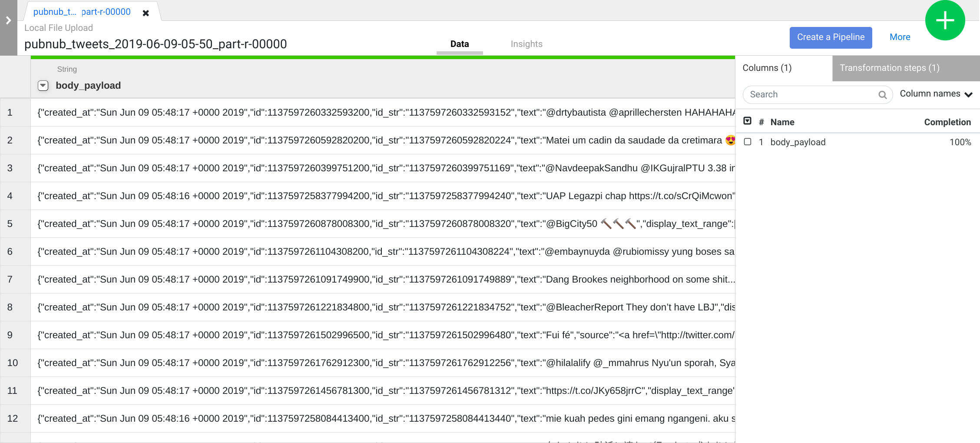The height and width of the screenshot is (443, 980).
Task: Select the Columns (1) tab
Action: tap(767, 68)
